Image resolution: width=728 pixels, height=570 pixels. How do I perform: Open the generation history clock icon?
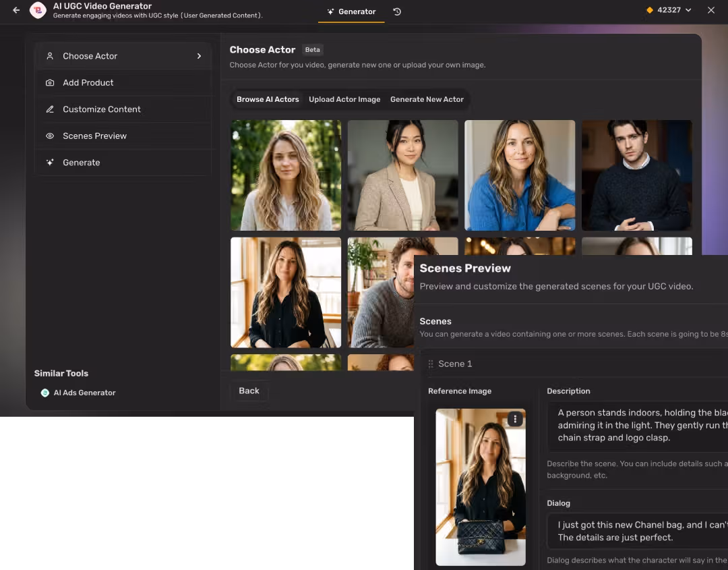[397, 11]
